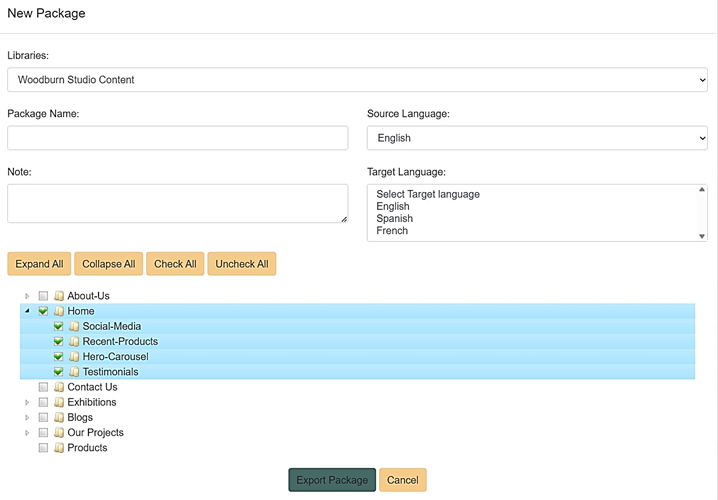Click the Products folder icon
718x500 pixels.
click(x=59, y=448)
